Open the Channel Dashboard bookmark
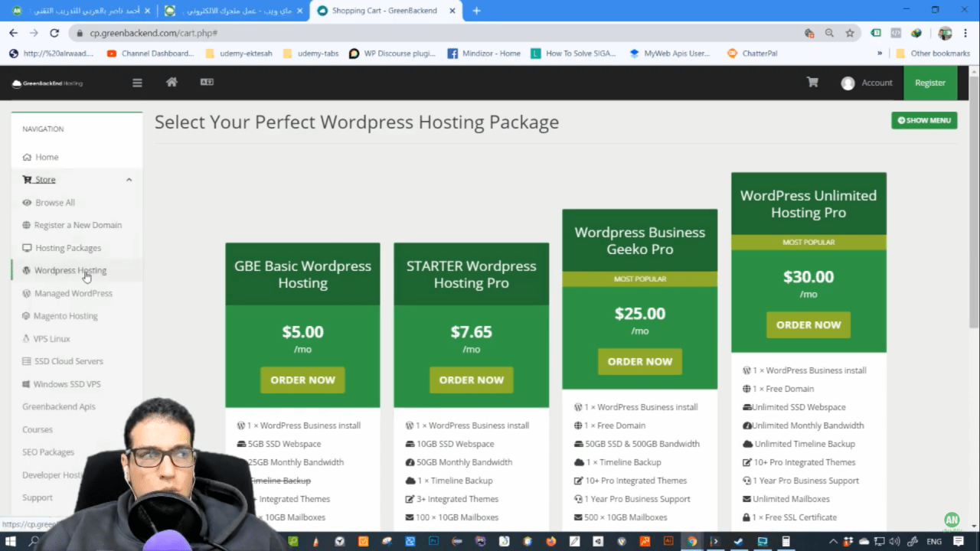The height and width of the screenshot is (551, 980). [x=150, y=54]
